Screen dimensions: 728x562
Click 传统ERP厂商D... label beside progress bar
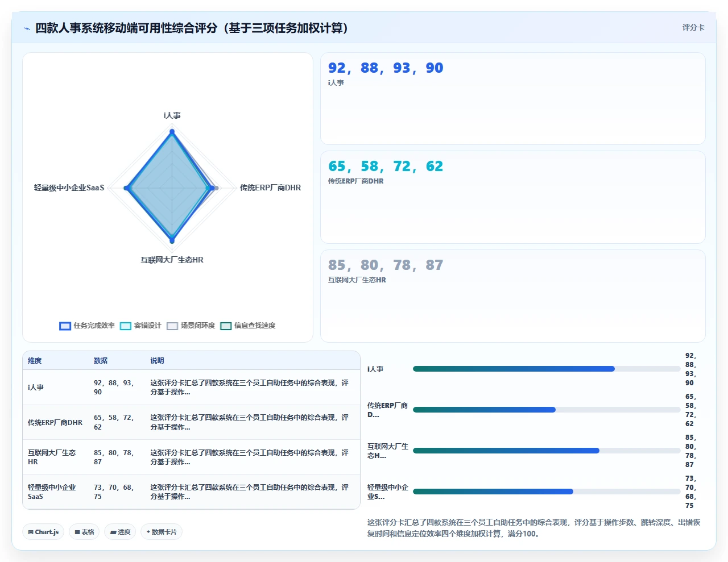pos(388,410)
